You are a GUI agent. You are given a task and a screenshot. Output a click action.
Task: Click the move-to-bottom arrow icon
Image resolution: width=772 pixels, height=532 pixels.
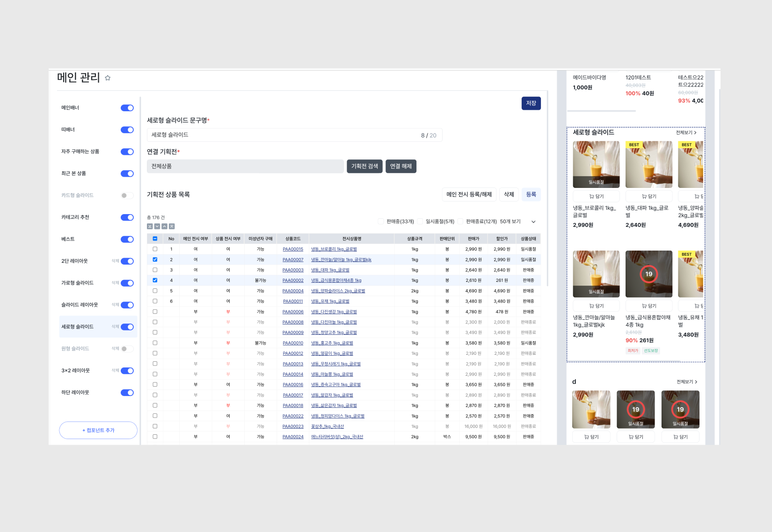point(150,226)
